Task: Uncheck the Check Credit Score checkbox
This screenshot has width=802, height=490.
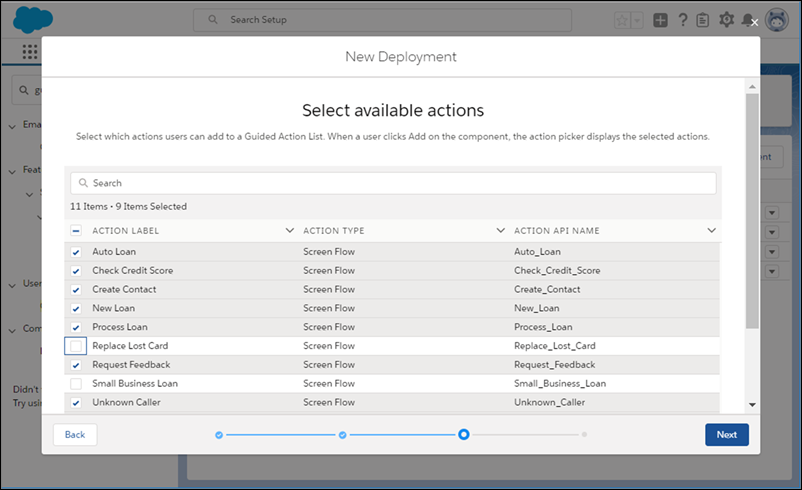Action: pos(76,271)
